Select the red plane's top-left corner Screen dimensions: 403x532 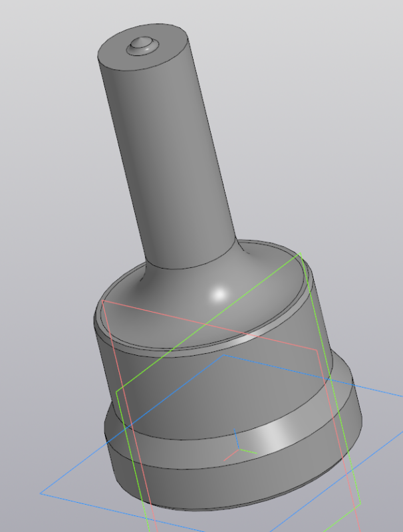103,301
